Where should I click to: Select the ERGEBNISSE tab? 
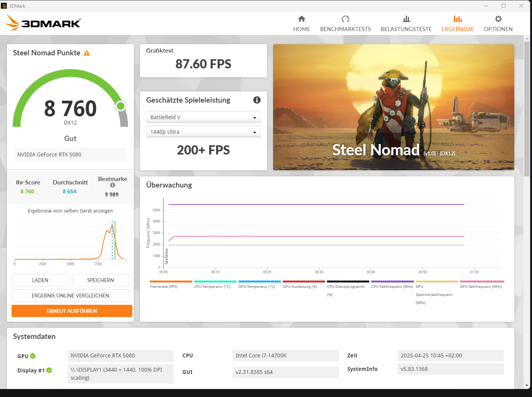458,24
